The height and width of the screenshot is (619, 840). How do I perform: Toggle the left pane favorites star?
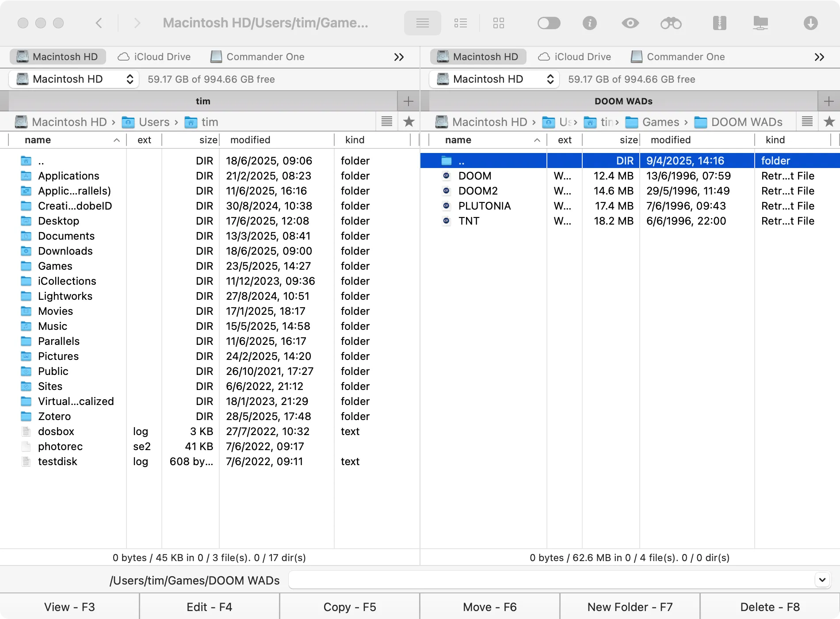409,122
